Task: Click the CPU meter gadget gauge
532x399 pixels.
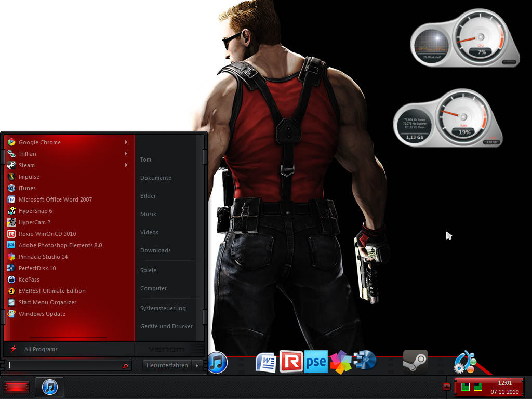Action: pyautogui.click(x=481, y=37)
